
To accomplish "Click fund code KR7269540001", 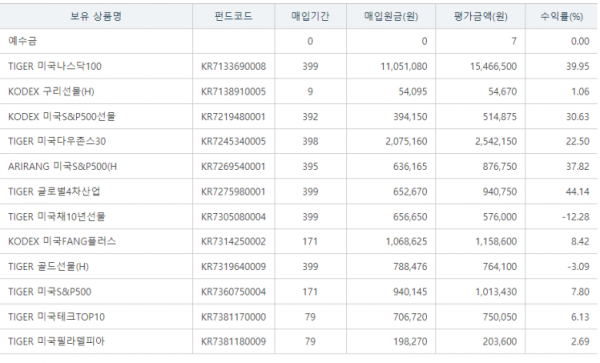I will [233, 166].
